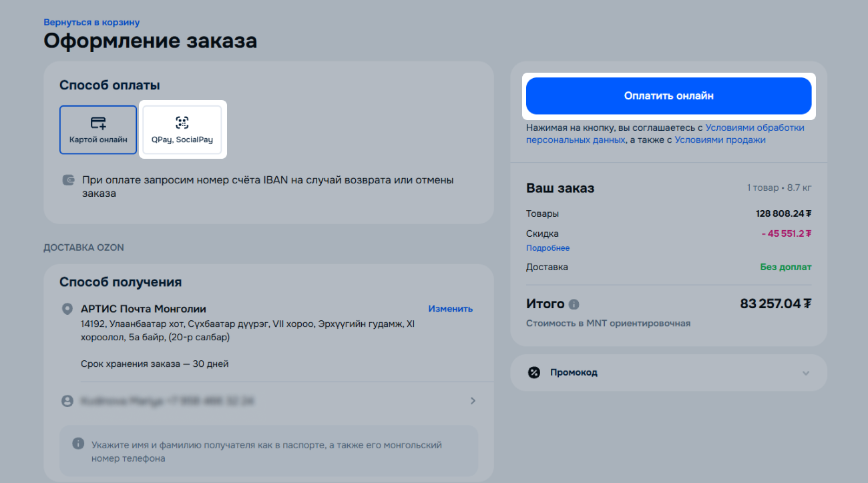Viewport: 868px width, 483px height.
Task: Click the wallet icon near IBAN notice
Action: 67,180
